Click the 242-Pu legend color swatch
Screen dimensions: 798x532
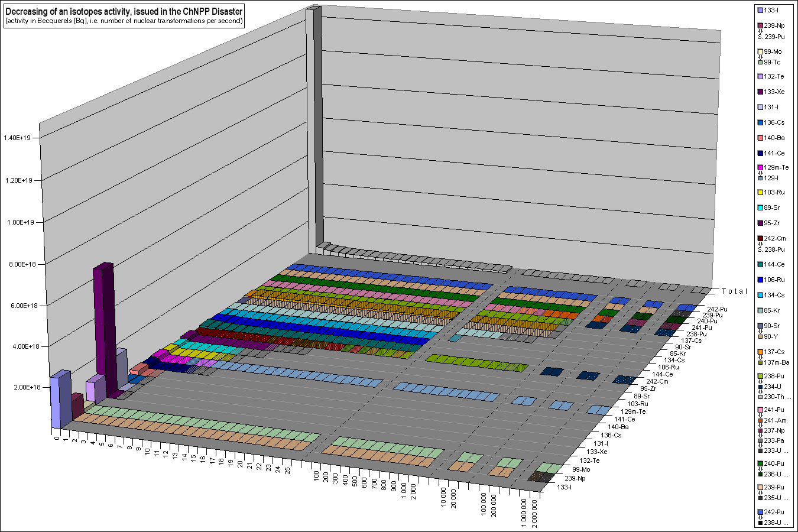(760, 512)
